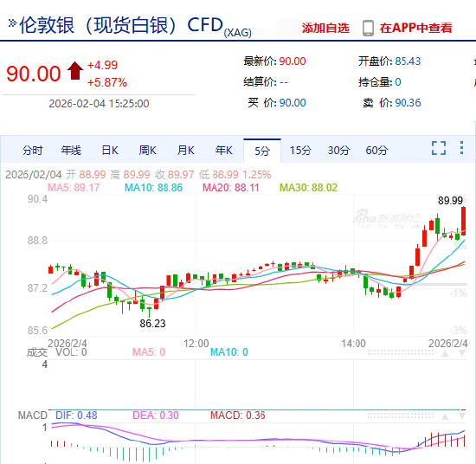Screen dimensions: 476x464
Task: Click the down triangle in volume panel
Action: (462, 353)
